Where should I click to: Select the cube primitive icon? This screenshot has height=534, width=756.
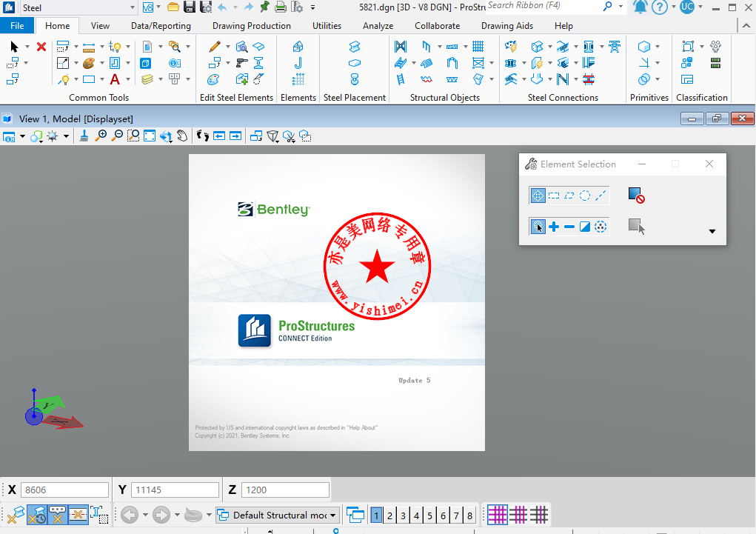coord(643,47)
